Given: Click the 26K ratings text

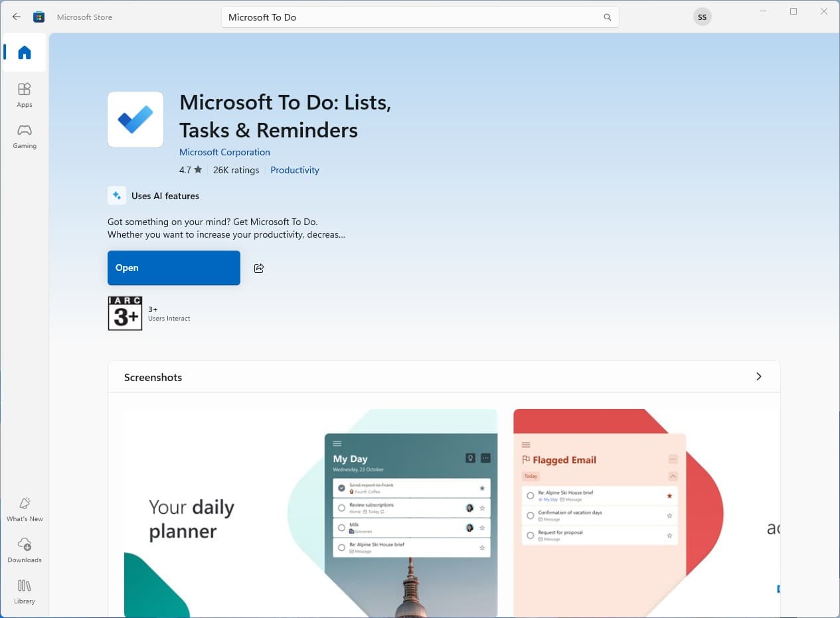Looking at the screenshot, I should 236,170.
